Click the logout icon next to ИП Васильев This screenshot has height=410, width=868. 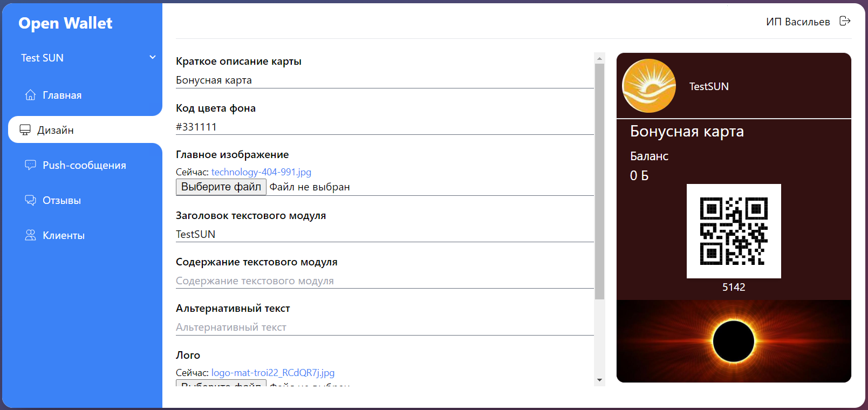(x=845, y=21)
